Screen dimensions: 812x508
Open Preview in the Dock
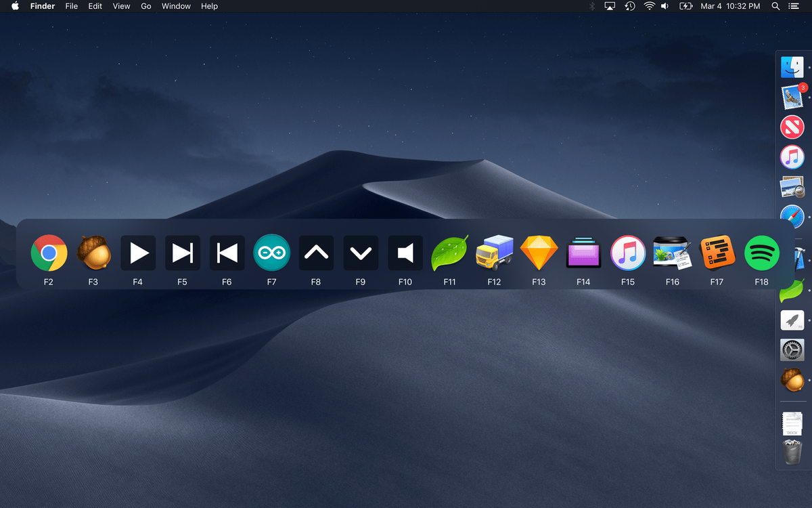click(792, 187)
